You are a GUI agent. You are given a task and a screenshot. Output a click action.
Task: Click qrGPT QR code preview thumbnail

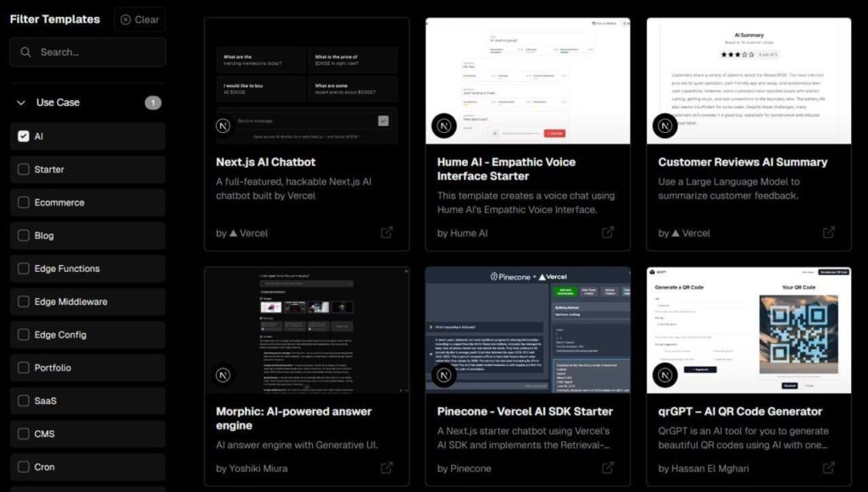pos(748,330)
